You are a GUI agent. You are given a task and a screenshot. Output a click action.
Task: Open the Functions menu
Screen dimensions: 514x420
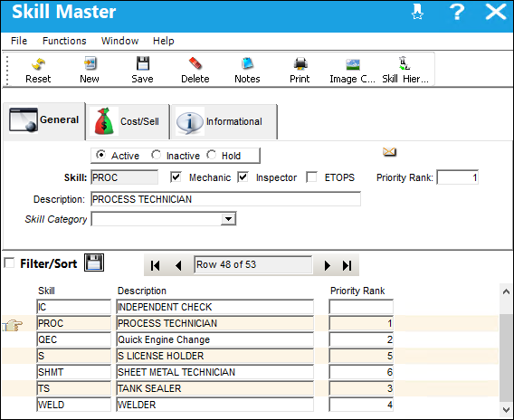point(64,41)
